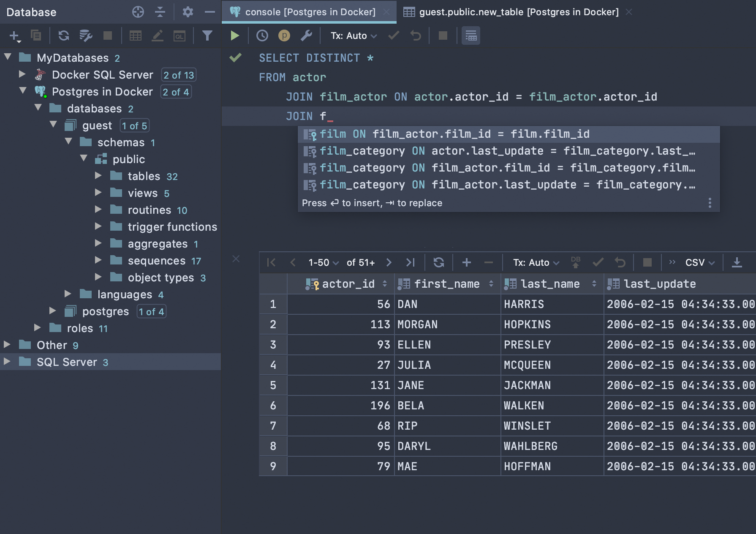This screenshot has width=756, height=534.
Task: Commit the current transaction
Action: pyautogui.click(x=393, y=35)
